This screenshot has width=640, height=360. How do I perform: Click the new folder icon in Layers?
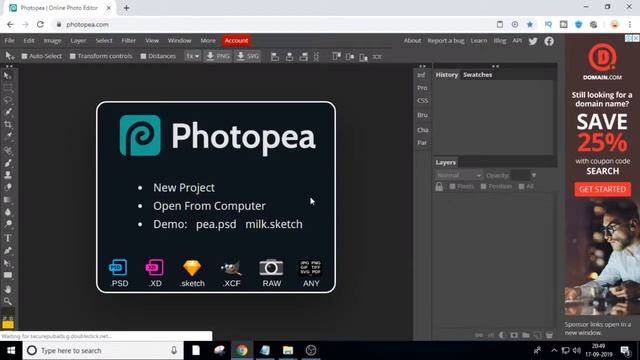point(526,335)
